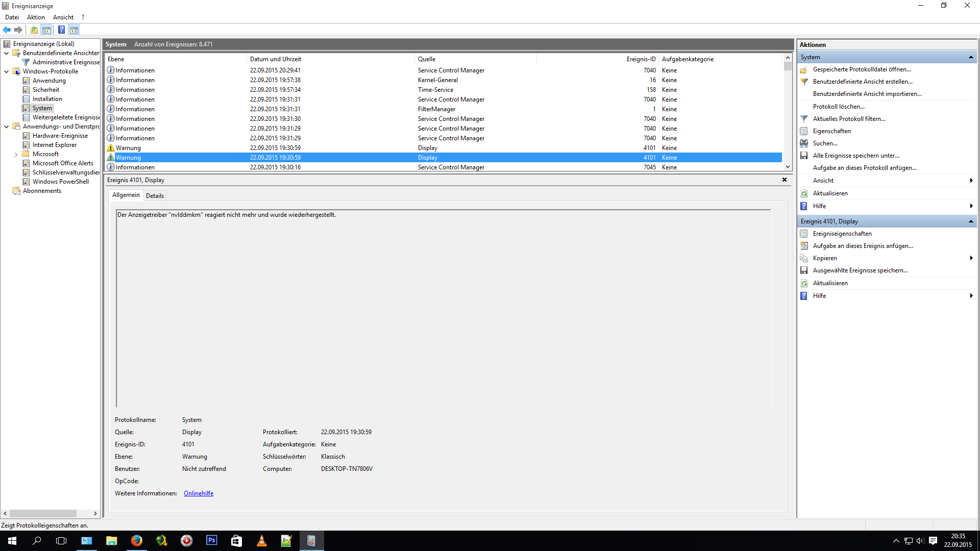Open the Photoshop icon in the taskbar

(x=211, y=540)
